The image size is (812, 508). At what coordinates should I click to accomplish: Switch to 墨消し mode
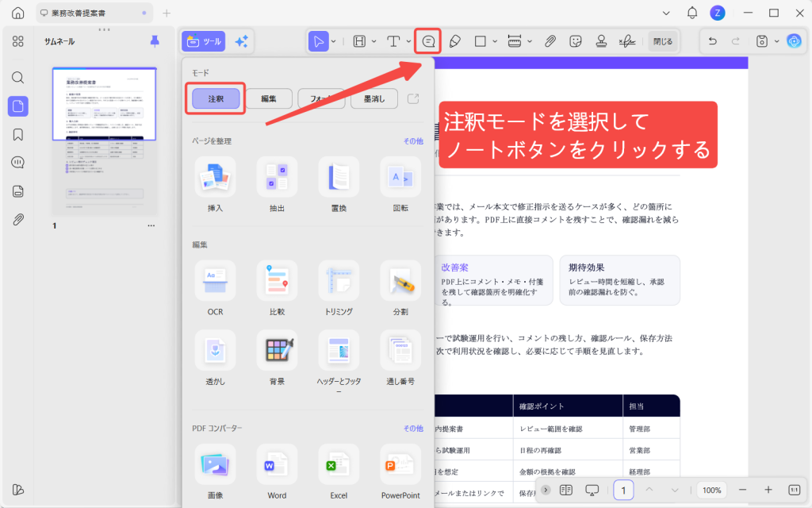[374, 98]
